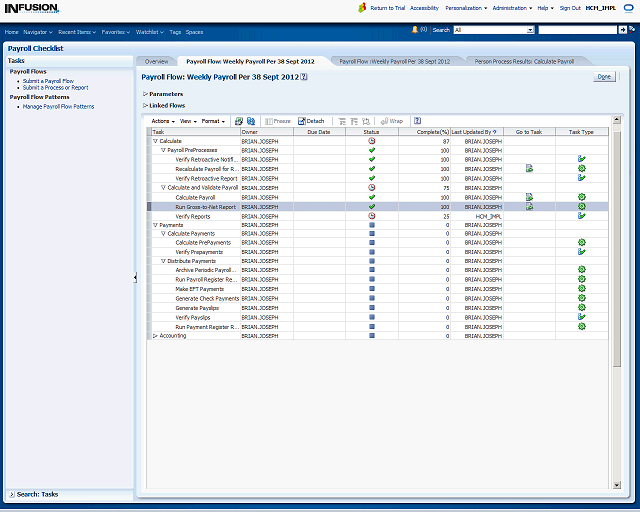Screen dimensions: 640x512
Task: Click the search go arrow button
Action: click(621, 30)
